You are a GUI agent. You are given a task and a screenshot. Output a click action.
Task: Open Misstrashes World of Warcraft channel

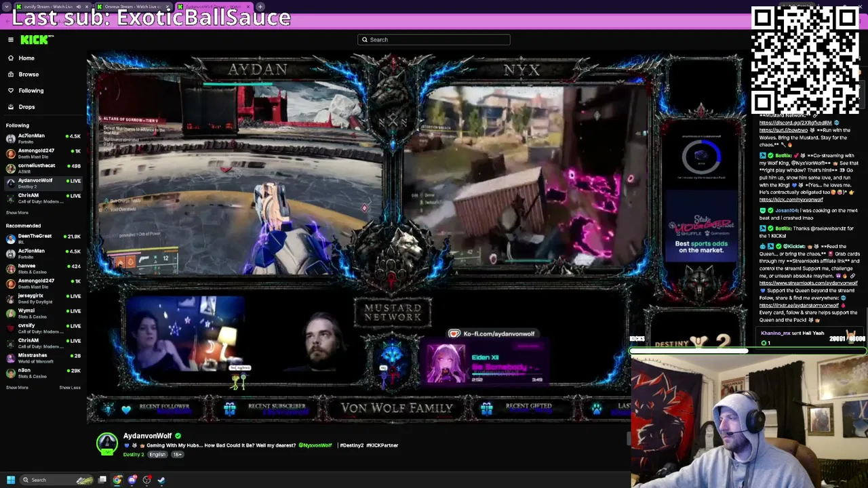43,358
